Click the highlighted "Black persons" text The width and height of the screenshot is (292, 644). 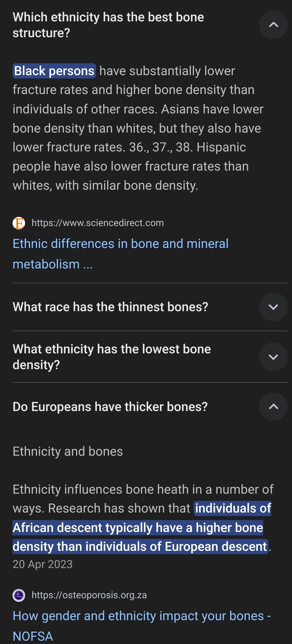click(54, 71)
